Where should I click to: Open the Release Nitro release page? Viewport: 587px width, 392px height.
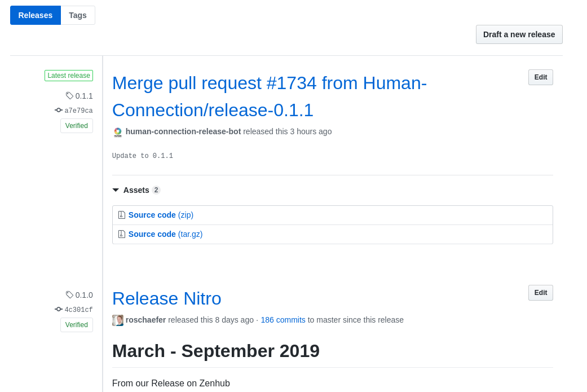pos(166,298)
